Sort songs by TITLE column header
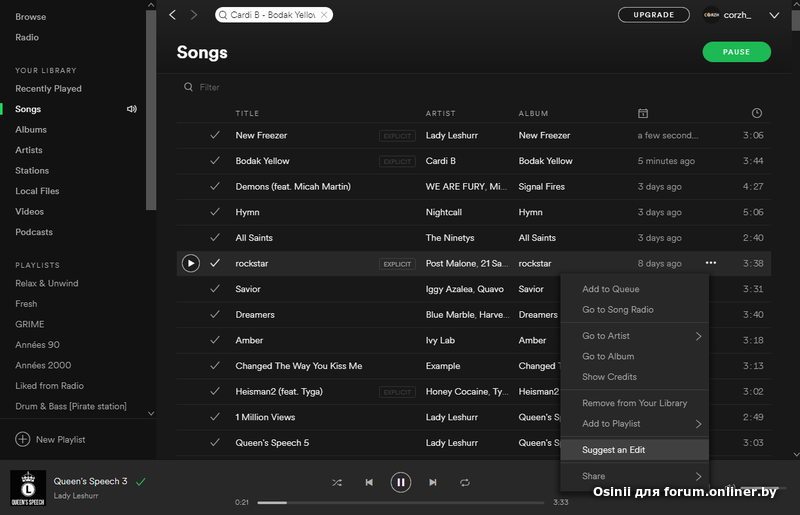 (x=247, y=113)
